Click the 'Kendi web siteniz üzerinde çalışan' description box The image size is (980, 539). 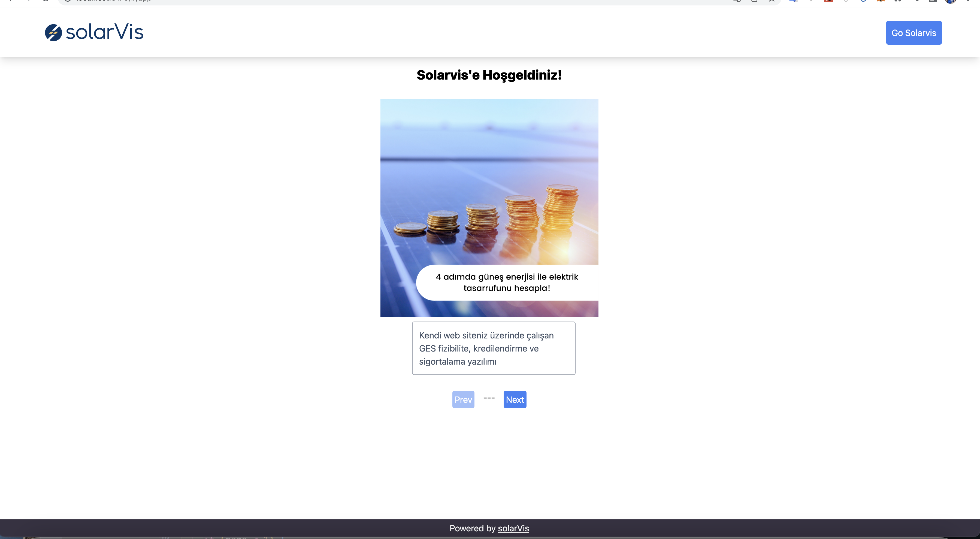494,348
